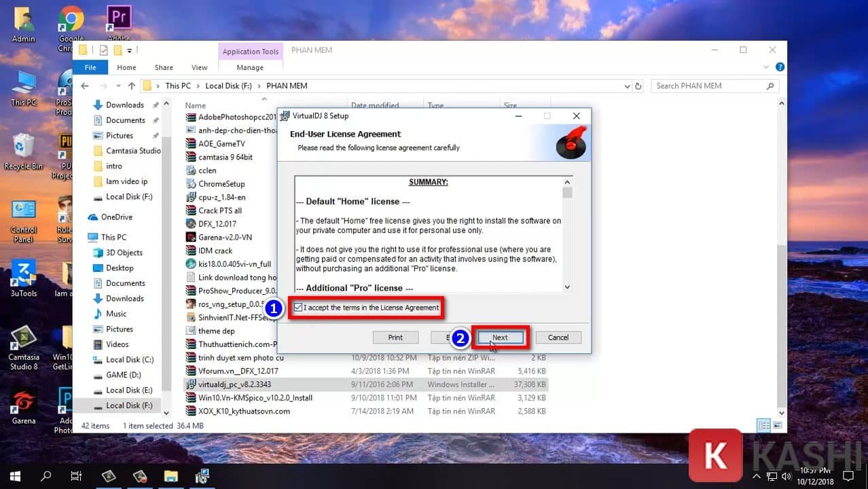Click the Windows Start button
Viewport: 868px width, 489px height.
[14, 475]
